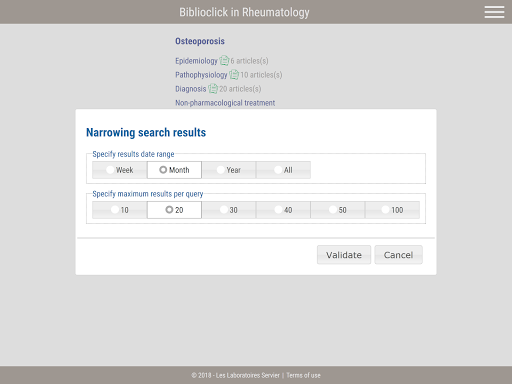The width and height of the screenshot is (512, 384).
Task: Set maximum results to 20
Action: (174, 210)
